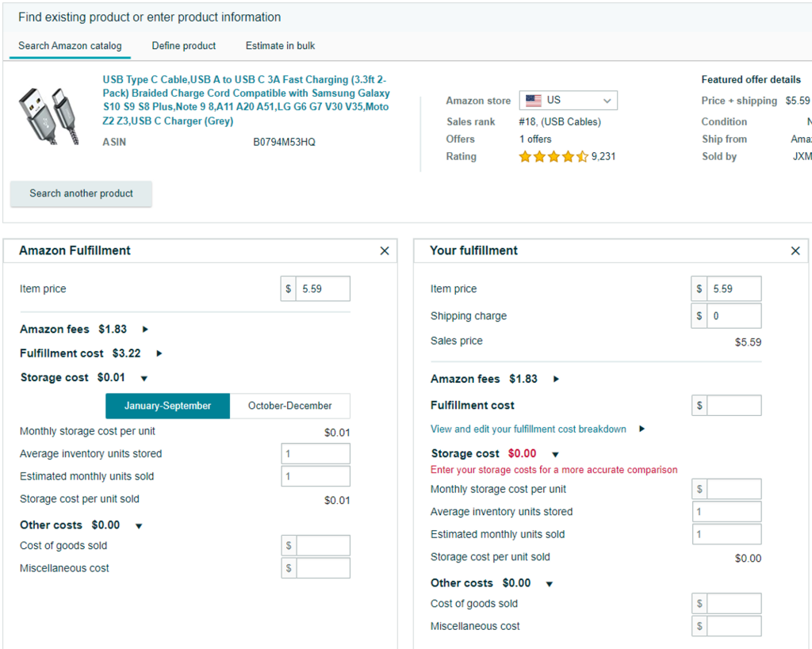Click Search another product button

(82, 193)
